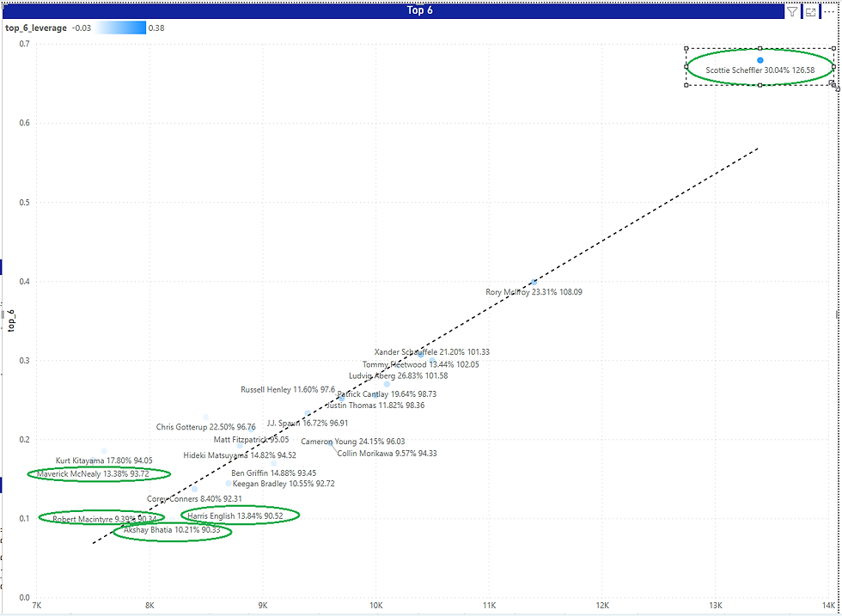Viewport: 842px width, 616px height.
Task: Click the Scottie Scheffler 30.04% 126.58 label
Action: pyautogui.click(x=760, y=70)
